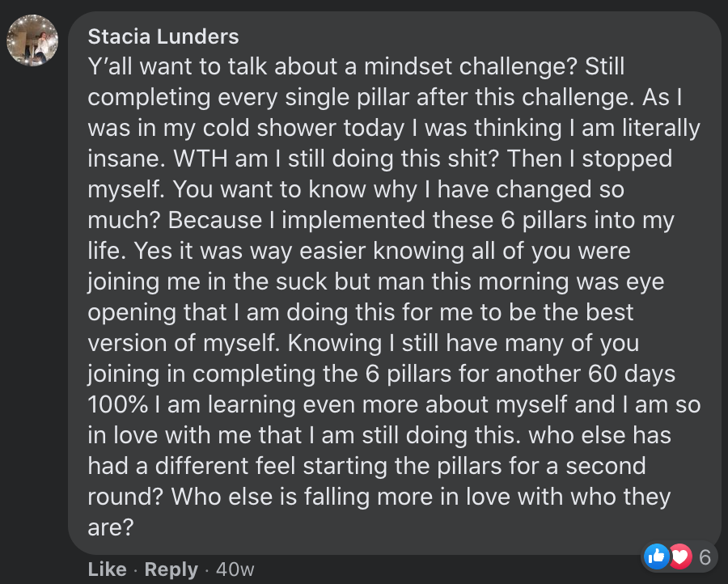Click the Stacia Lunders name link
This screenshot has height=584, width=728.
tap(163, 36)
